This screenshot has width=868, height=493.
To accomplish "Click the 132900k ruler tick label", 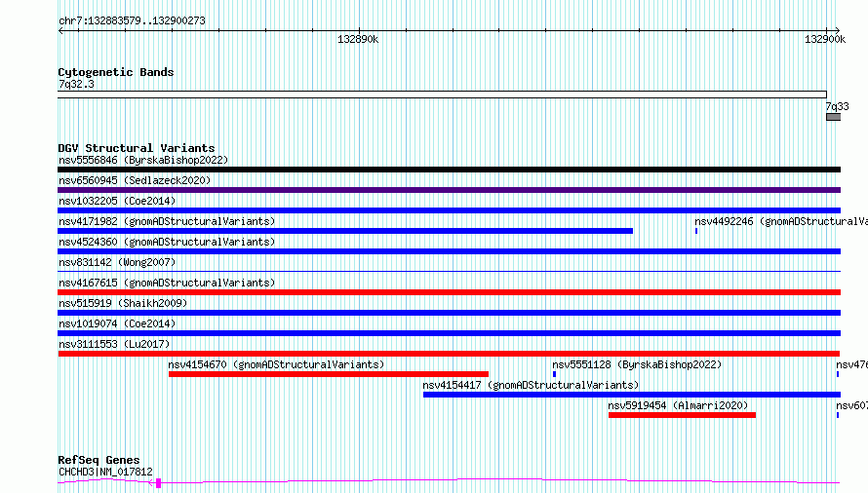I will coord(825,39).
